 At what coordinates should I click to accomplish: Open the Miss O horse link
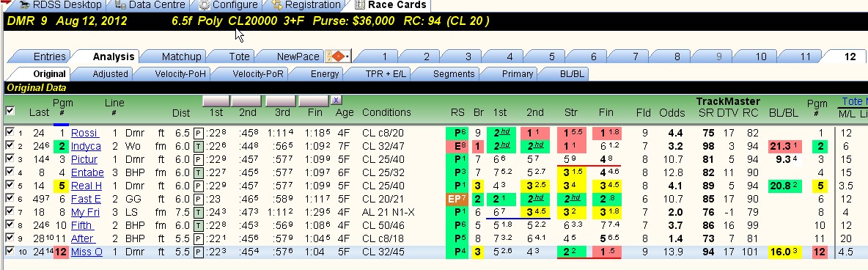pyautogui.click(x=87, y=252)
